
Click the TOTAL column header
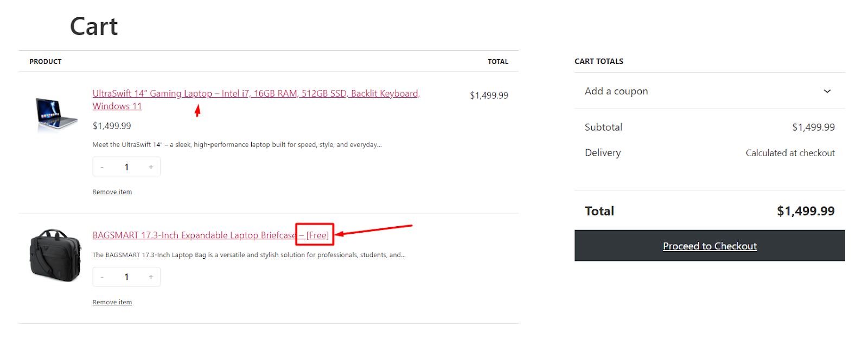point(498,62)
